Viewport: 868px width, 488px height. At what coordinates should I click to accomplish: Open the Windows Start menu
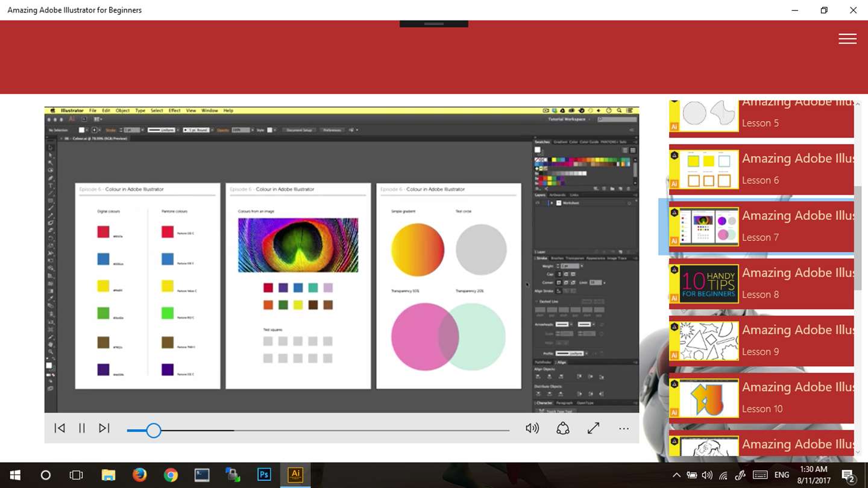[14, 475]
